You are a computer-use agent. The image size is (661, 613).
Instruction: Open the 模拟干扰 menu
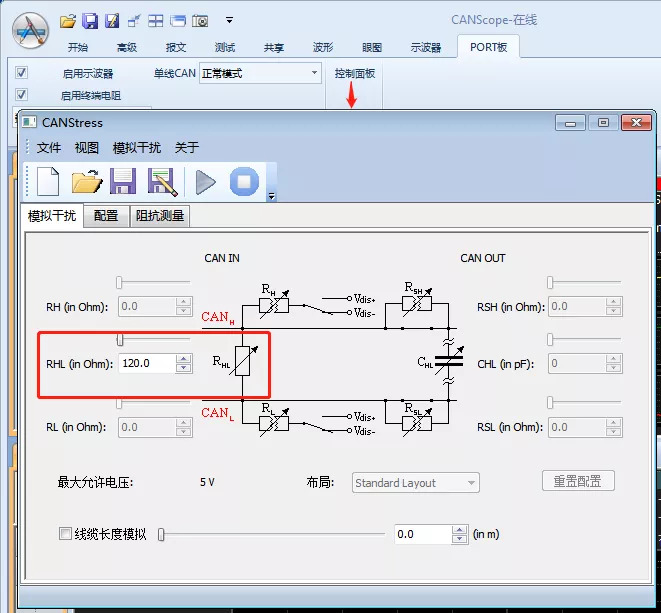[x=136, y=148]
